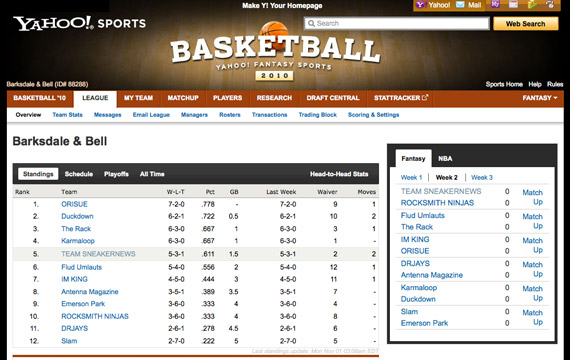Open Karmaloop team in standings table
The height and width of the screenshot is (360, 570).
pos(78,241)
